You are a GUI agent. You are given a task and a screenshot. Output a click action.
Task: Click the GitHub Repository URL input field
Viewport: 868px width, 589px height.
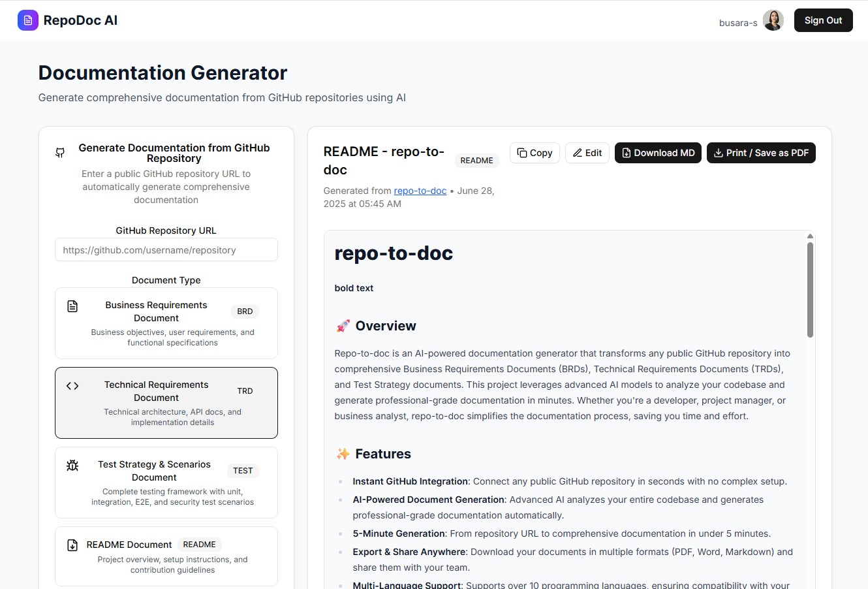[x=166, y=249]
